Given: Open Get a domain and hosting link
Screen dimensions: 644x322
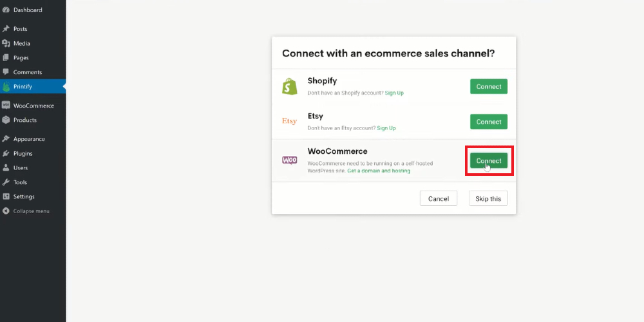Looking at the screenshot, I should tap(379, 171).
